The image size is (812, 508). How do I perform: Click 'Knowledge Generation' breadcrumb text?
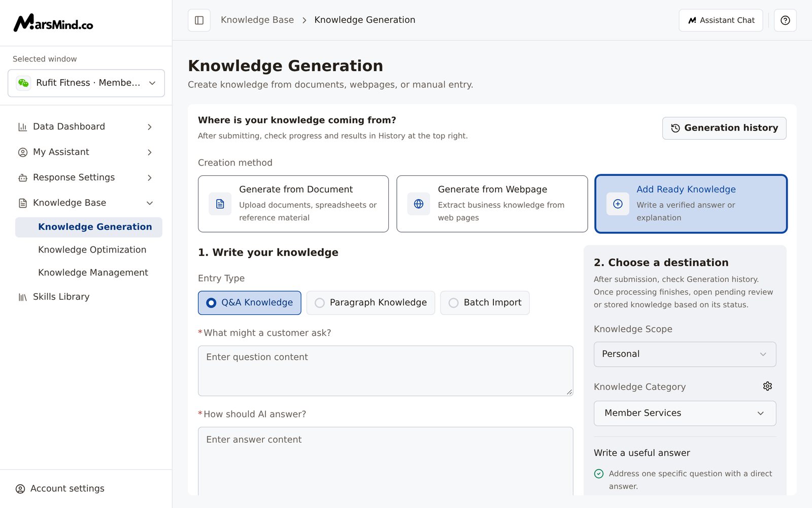(x=364, y=20)
